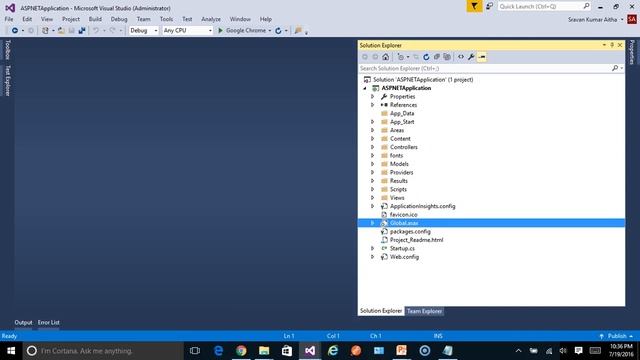640x360 pixels.
Task: Select the packages.config file
Action: tap(410, 232)
